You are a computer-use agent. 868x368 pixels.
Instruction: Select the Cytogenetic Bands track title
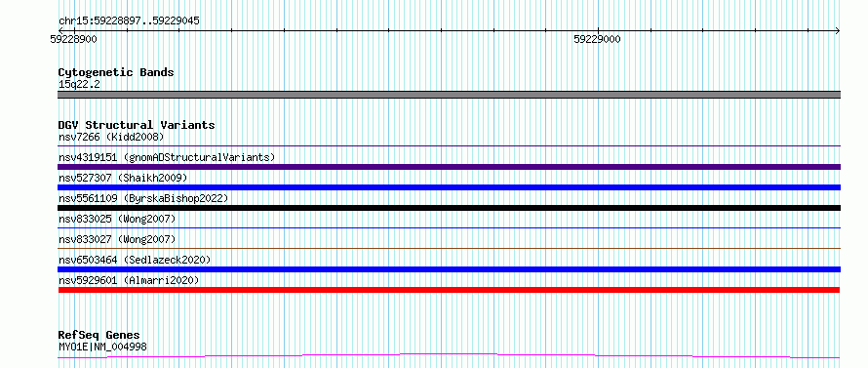pos(116,72)
